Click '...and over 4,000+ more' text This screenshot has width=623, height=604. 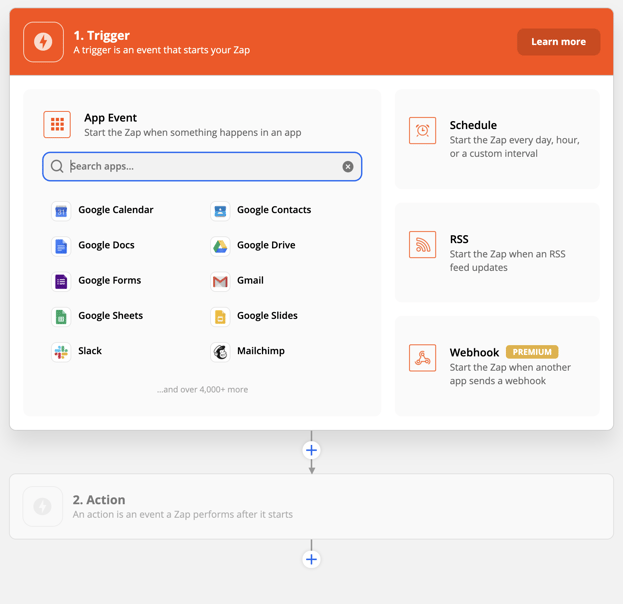point(202,390)
